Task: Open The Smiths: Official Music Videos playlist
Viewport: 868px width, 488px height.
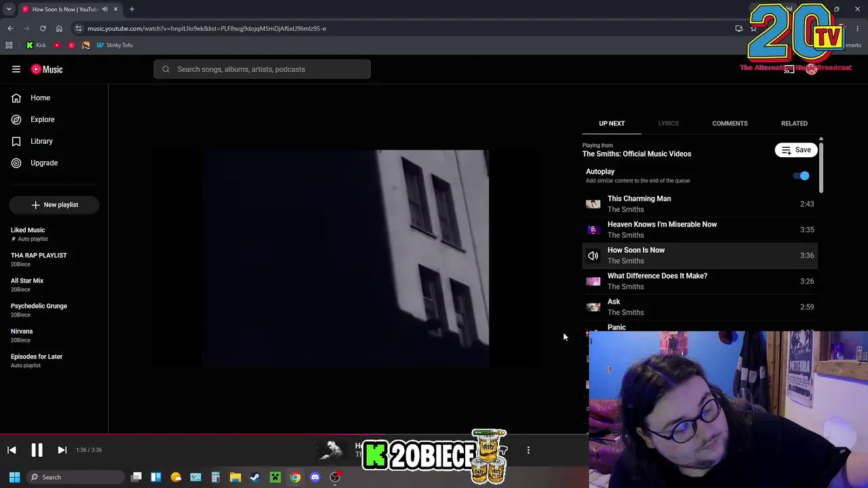Action: 637,154
